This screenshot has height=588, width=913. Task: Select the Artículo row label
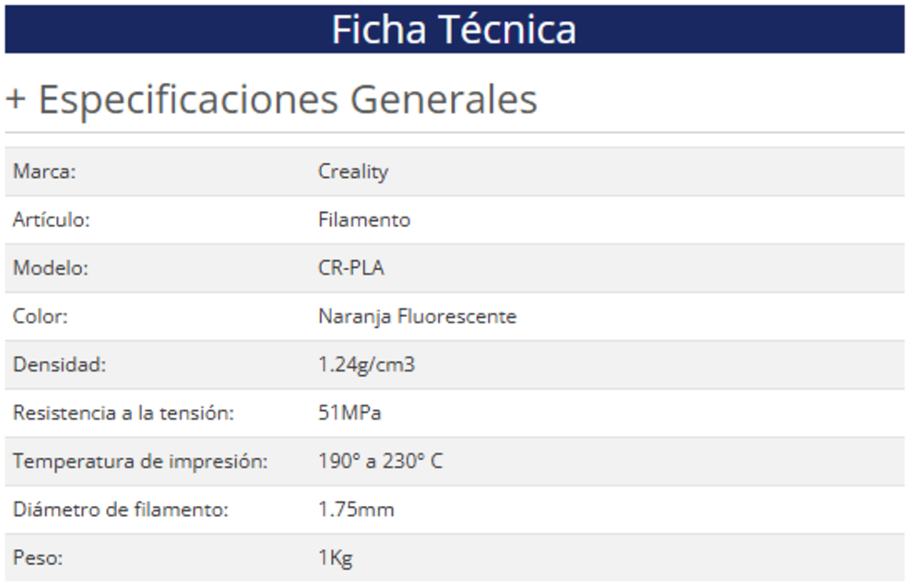pos(52,220)
